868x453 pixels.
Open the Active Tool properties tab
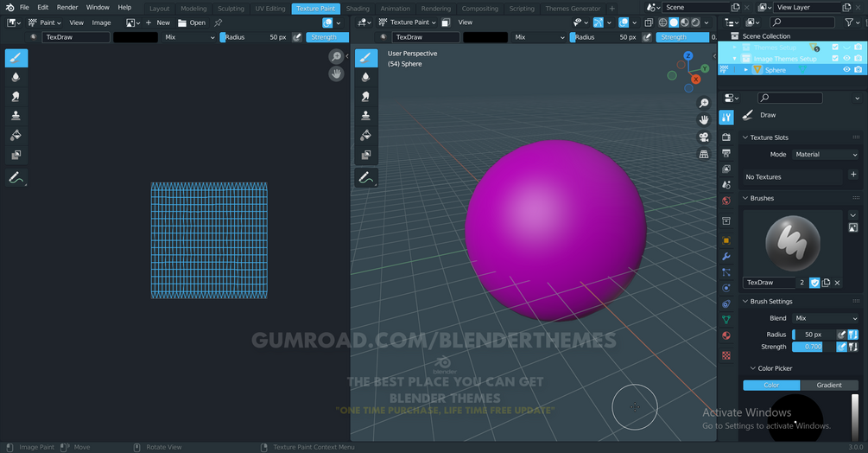[x=726, y=117]
